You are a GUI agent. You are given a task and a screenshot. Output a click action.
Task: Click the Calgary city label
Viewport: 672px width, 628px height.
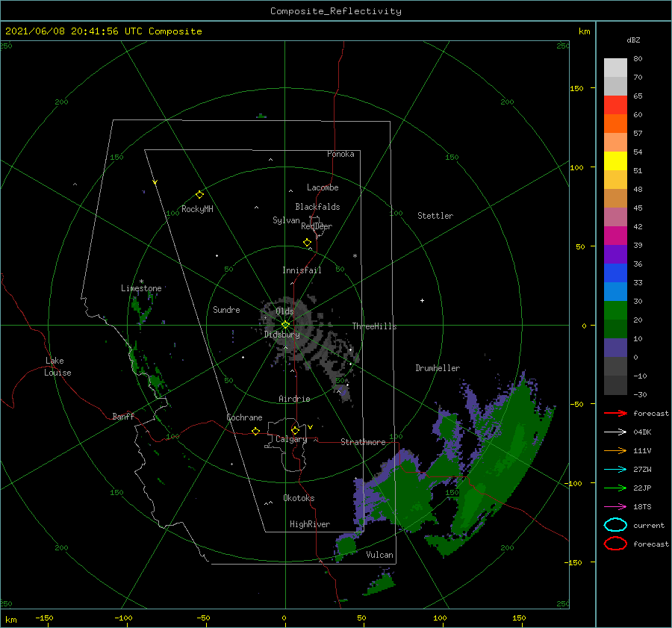point(291,439)
